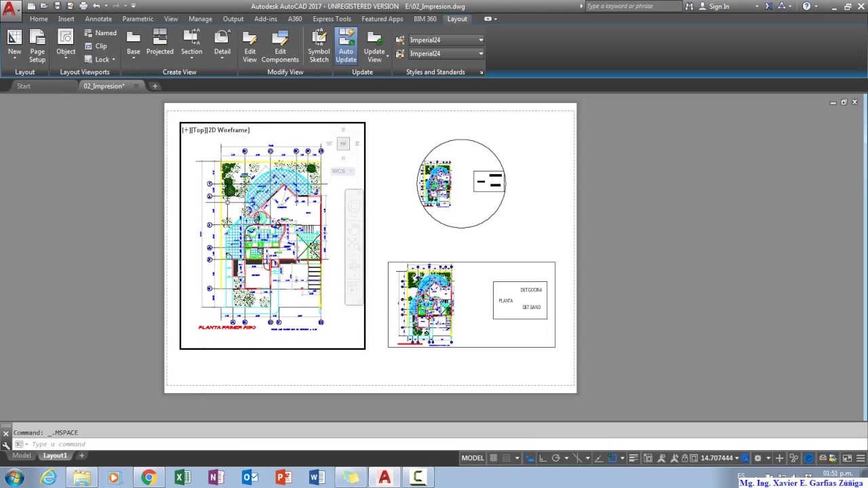Image resolution: width=868 pixels, height=488 pixels.
Task: Toggle object snap in status bar
Action: [x=612, y=458]
